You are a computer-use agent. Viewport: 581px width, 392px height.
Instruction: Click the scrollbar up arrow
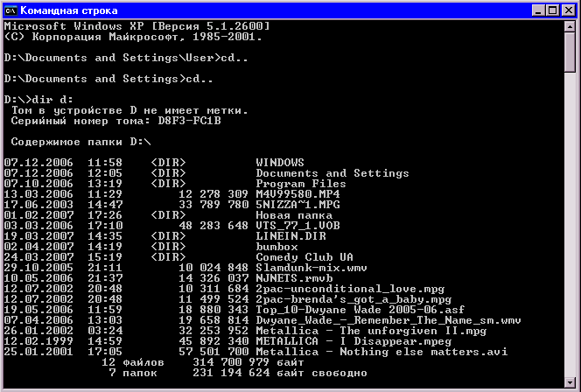570,26
